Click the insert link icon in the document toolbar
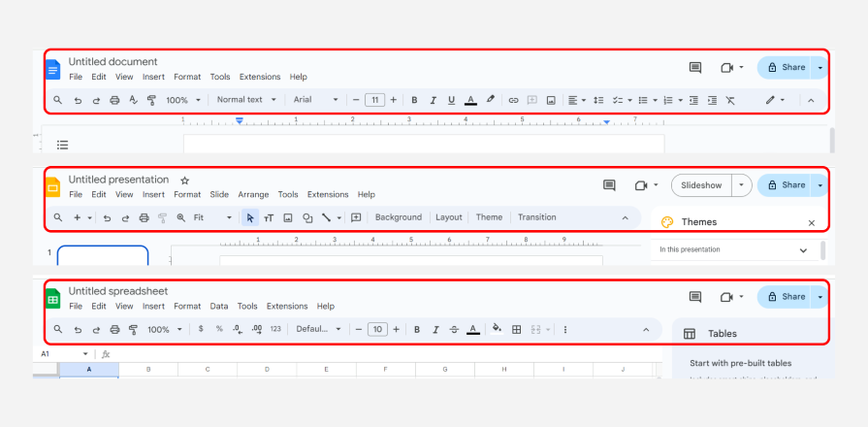Screen dimensions: 868x427 click(x=514, y=100)
